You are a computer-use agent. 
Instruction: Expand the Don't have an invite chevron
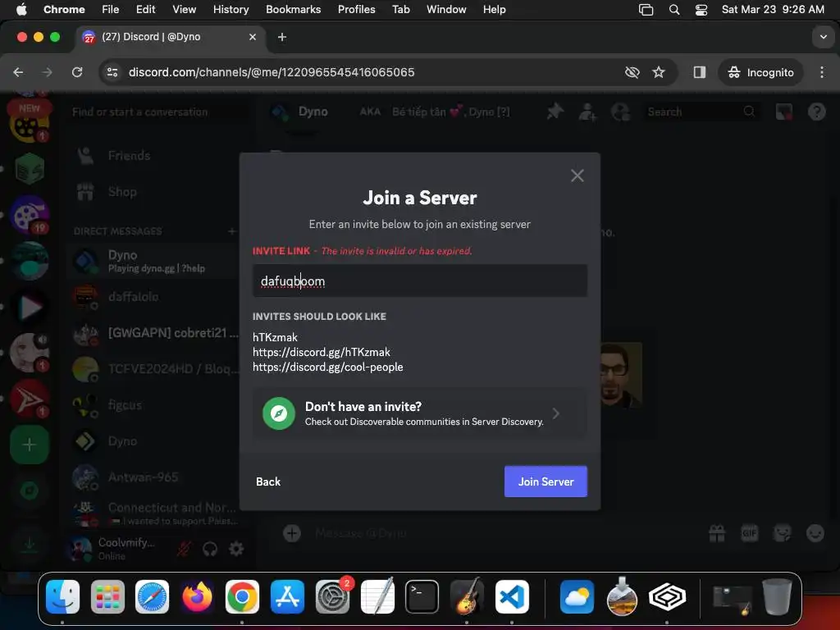tap(556, 413)
